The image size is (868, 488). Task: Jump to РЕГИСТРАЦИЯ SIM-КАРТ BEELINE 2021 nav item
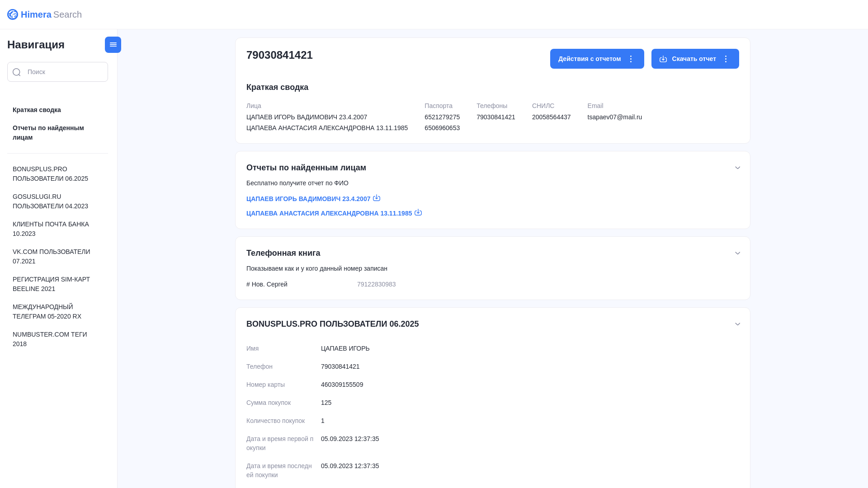[x=51, y=284]
